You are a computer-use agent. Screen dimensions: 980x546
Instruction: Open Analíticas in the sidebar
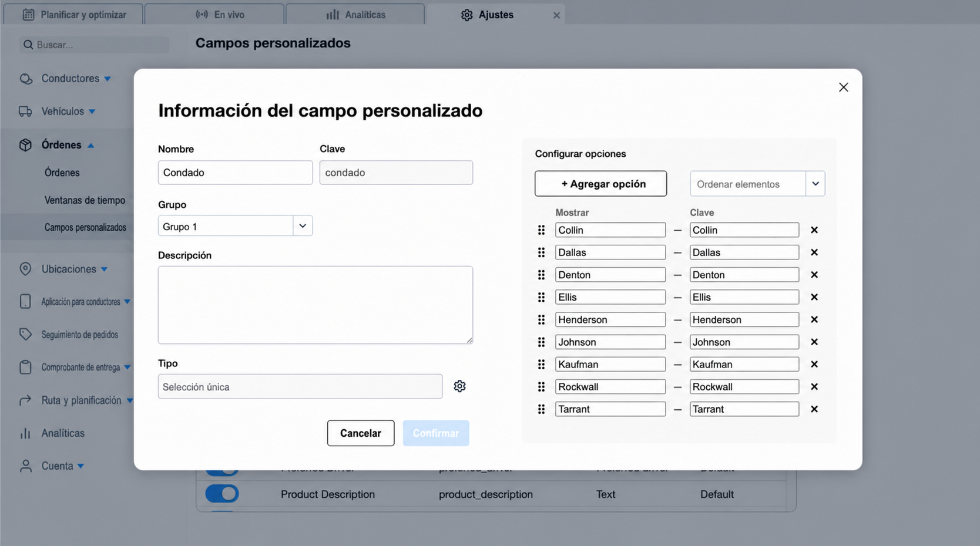tap(63, 433)
